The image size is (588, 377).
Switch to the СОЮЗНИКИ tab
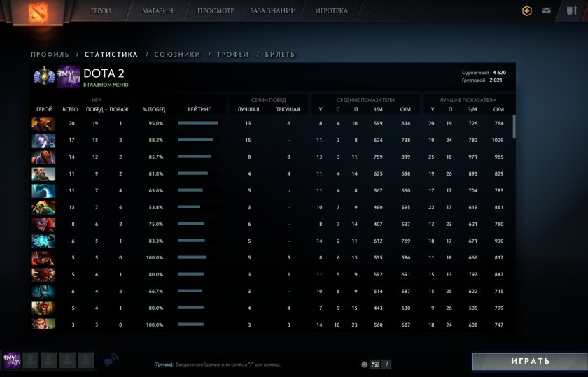click(177, 55)
